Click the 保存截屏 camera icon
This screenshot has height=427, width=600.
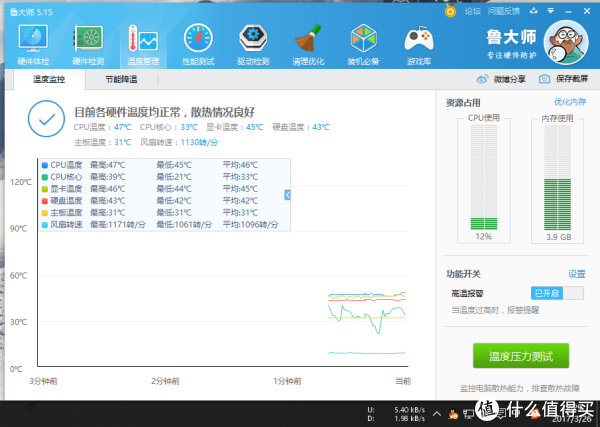click(x=544, y=79)
